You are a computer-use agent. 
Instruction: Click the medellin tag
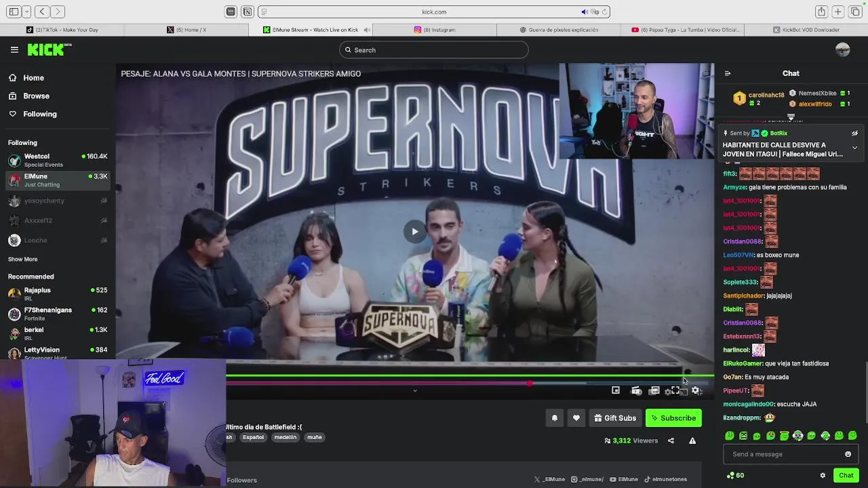(x=285, y=437)
